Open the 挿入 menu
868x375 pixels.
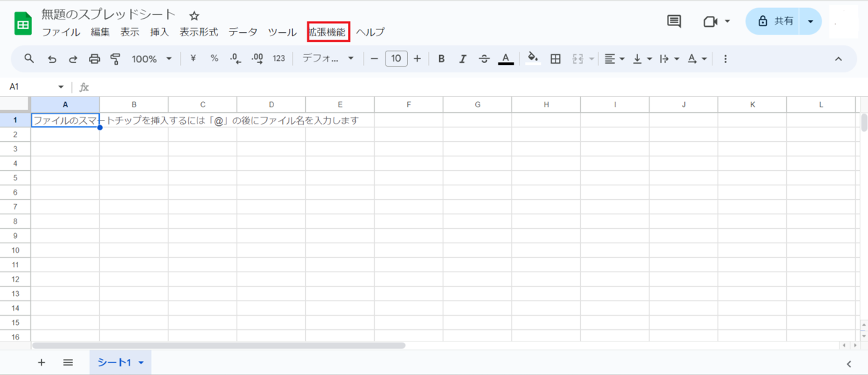[x=159, y=32]
